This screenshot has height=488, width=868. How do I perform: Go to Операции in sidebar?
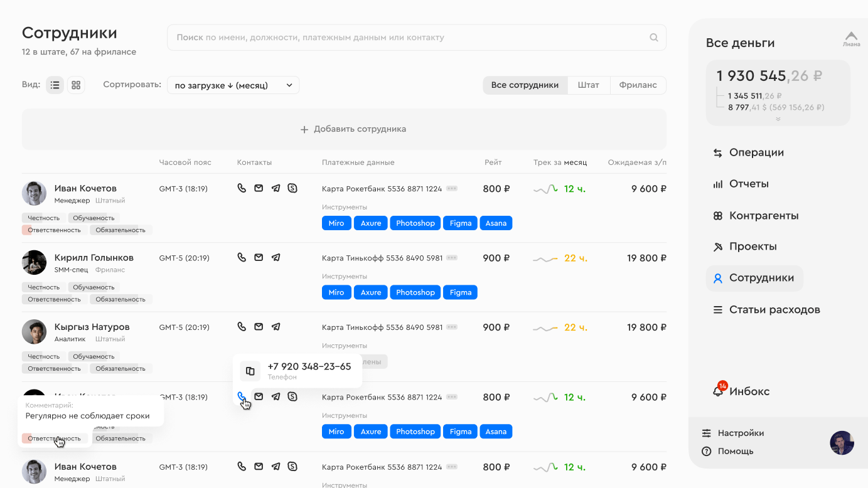[756, 152]
